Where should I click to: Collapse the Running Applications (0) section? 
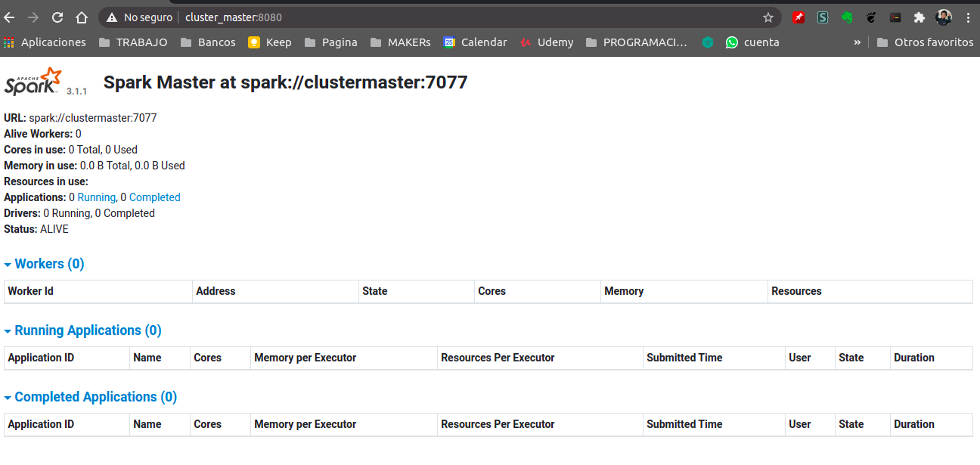click(82, 330)
